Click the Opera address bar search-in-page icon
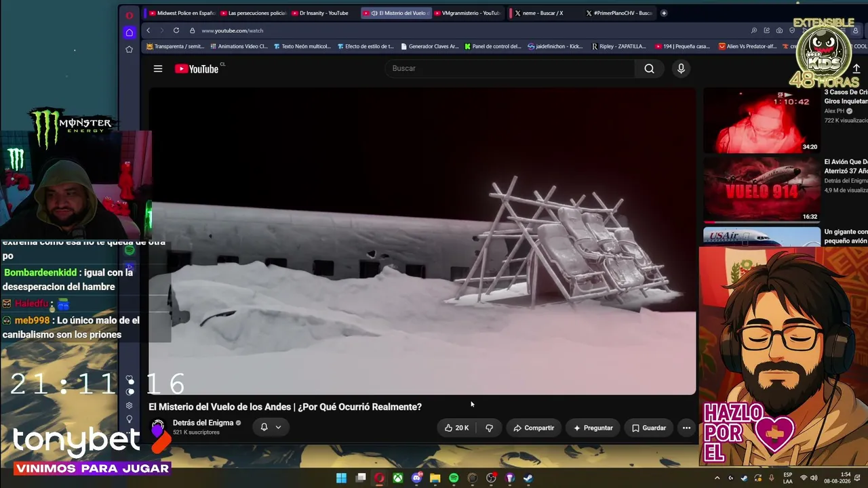Image resolution: width=868 pixels, height=488 pixels. pos(754,30)
